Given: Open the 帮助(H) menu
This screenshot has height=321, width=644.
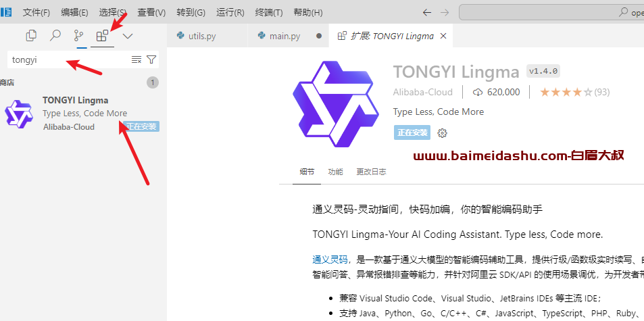Looking at the screenshot, I should pyautogui.click(x=307, y=12).
